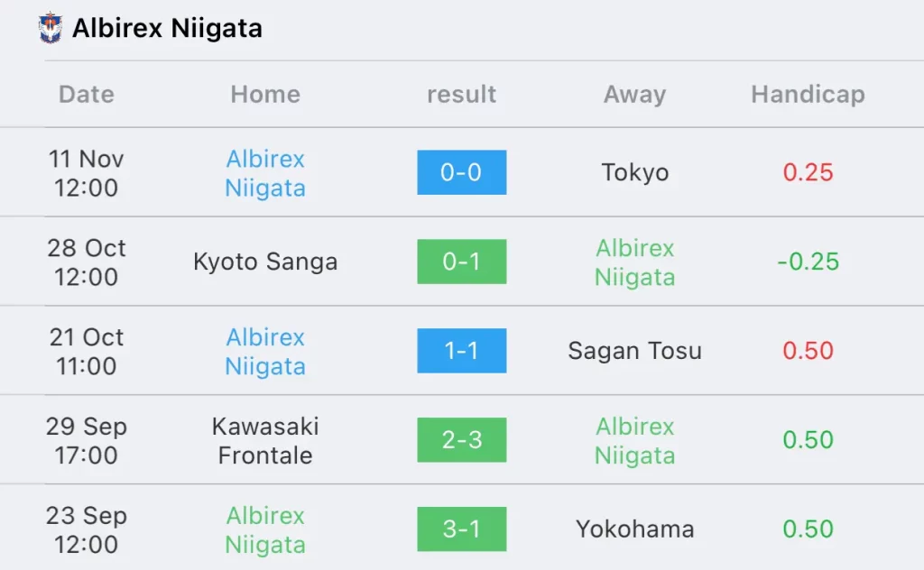Click the Albirex Niigata club crest icon
Screen dimensions: 924x570
(x=51, y=28)
